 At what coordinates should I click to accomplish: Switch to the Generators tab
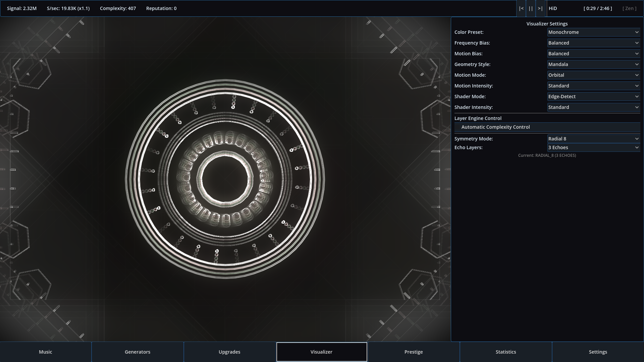[138, 352]
